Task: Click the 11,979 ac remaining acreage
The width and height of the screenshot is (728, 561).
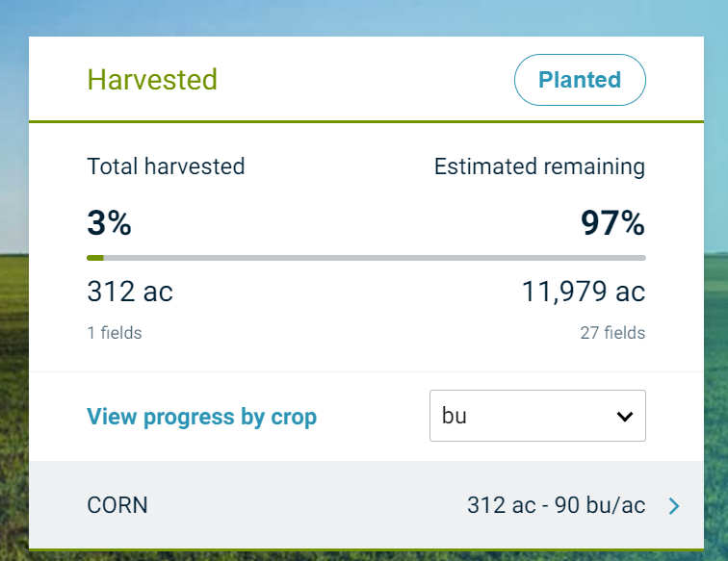Action: pyautogui.click(x=584, y=292)
